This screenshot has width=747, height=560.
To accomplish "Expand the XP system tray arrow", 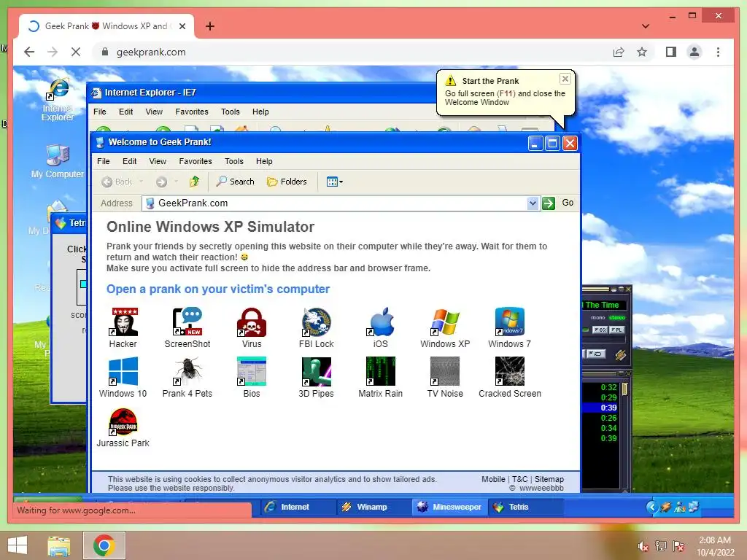I will point(651,507).
